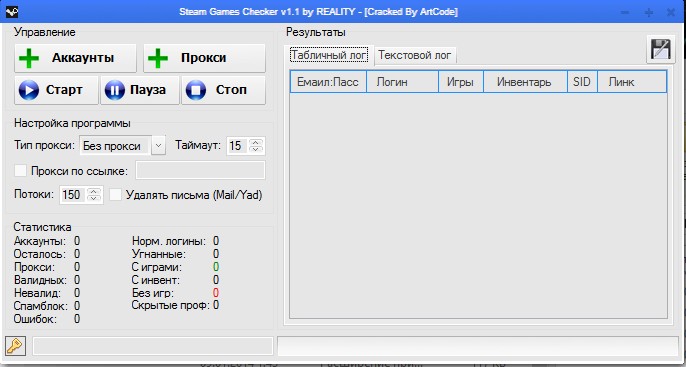This screenshot has height=367, width=686.
Task: Click the Пауза pause icon button
Action: pos(140,90)
